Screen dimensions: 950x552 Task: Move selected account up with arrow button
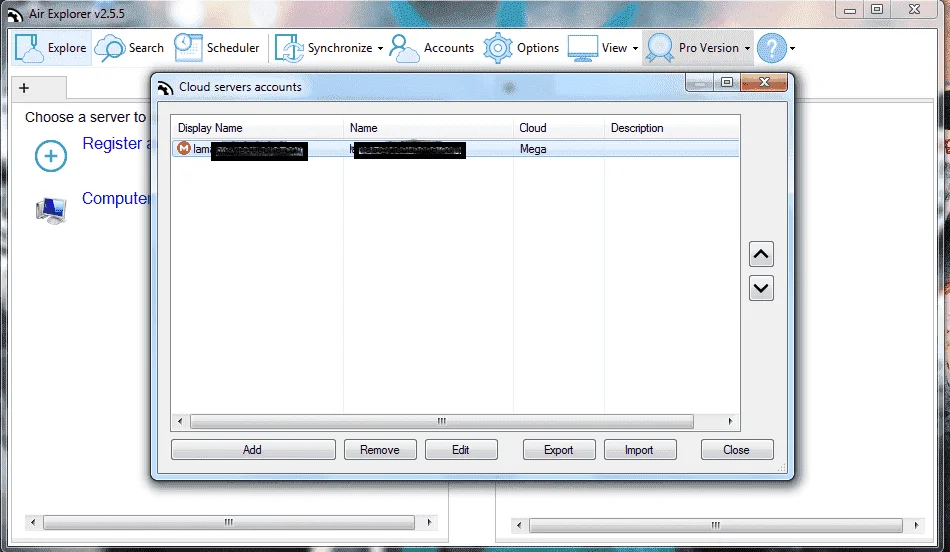coord(761,254)
